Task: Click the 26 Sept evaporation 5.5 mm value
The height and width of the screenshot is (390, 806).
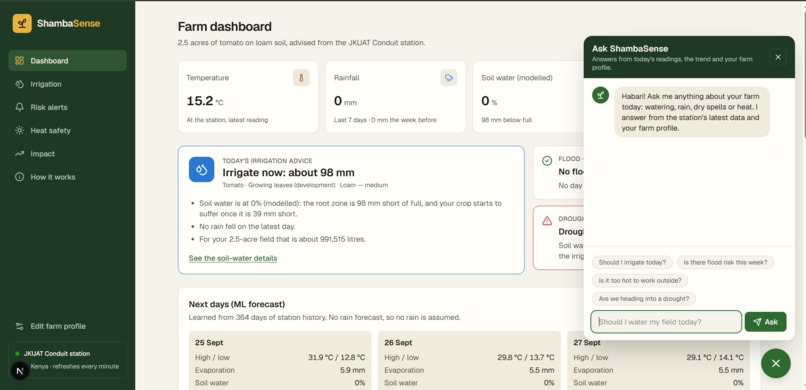Action: [541, 370]
